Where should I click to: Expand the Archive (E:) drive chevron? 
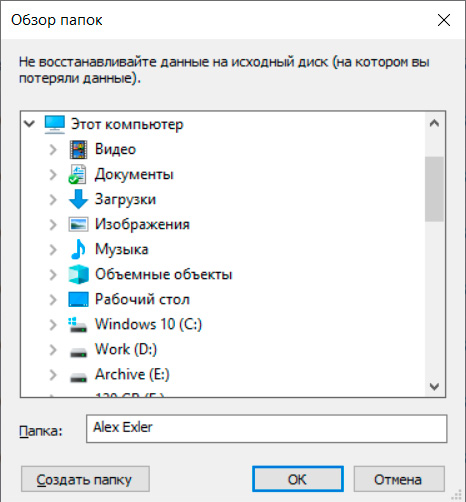point(53,375)
